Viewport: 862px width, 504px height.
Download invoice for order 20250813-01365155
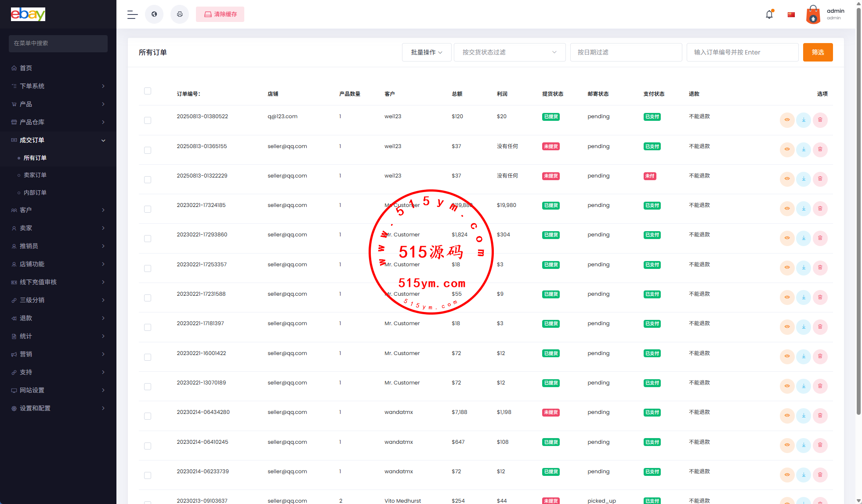pos(803,149)
